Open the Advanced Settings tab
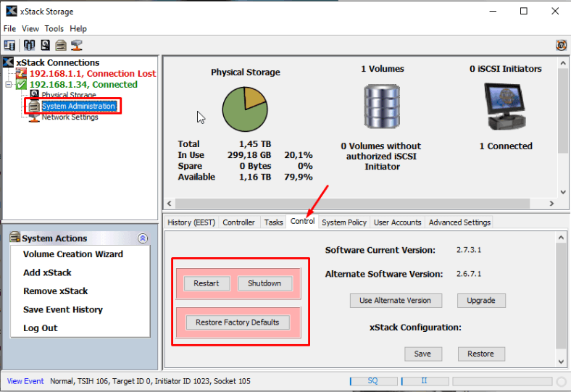Viewport: 571px width, 392px height. pyautogui.click(x=459, y=222)
